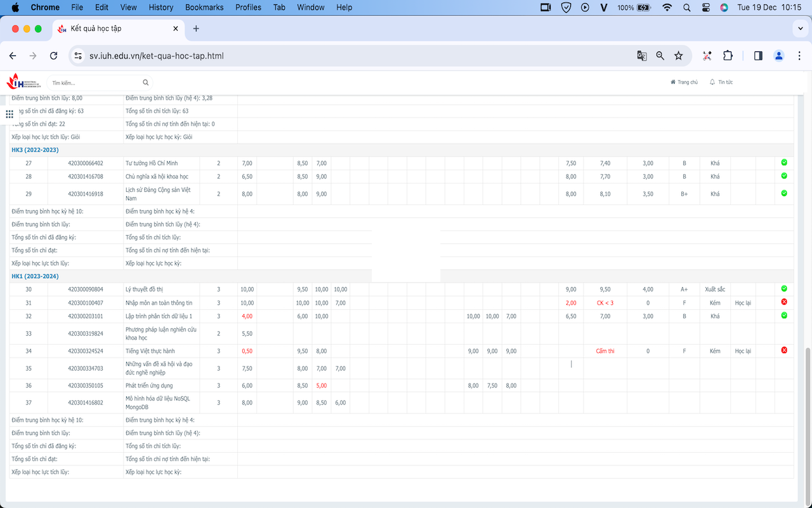Image resolution: width=812 pixels, height=508 pixels.
Task: Click the green checkmark for Lý thuyết đồ thị
Action: click(x=784, y=289)
